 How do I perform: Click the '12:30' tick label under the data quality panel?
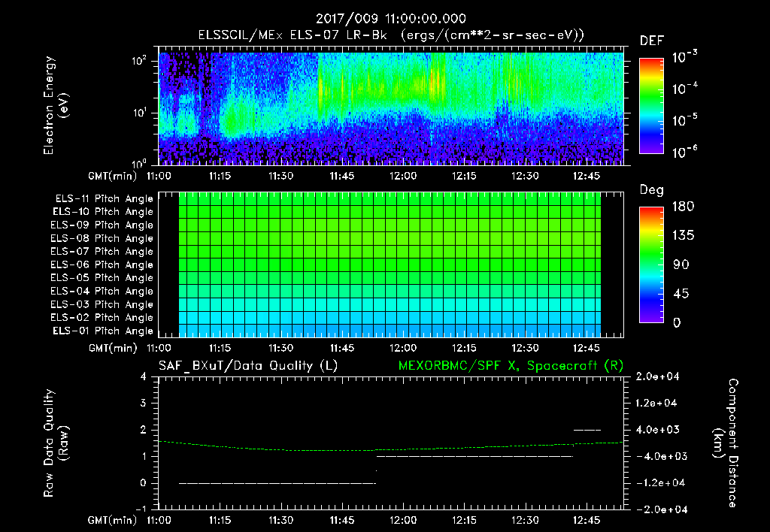coord(525,520)
